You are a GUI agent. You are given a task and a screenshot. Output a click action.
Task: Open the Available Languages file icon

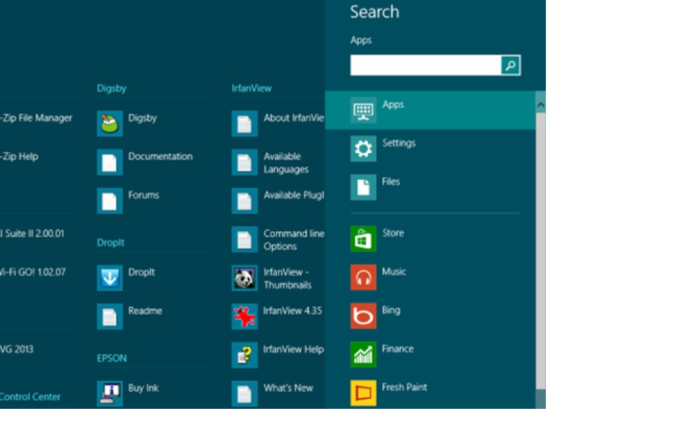[x=245, y=162]
